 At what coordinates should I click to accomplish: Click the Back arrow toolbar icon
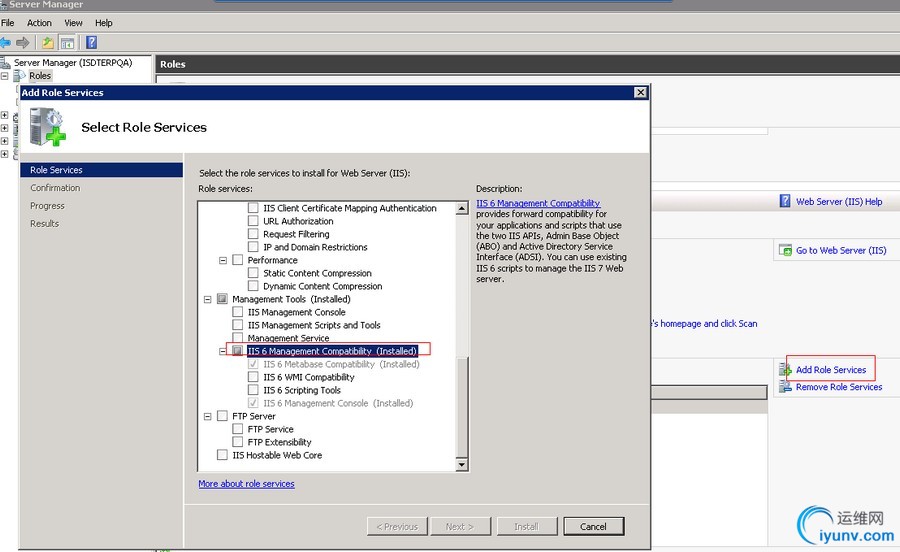click(5, 42)
